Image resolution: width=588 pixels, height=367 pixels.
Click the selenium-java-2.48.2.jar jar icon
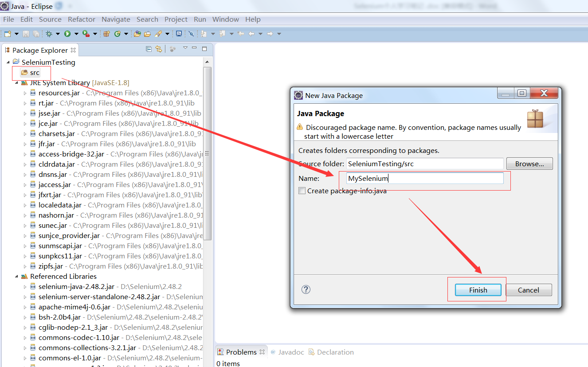[33, 286]
